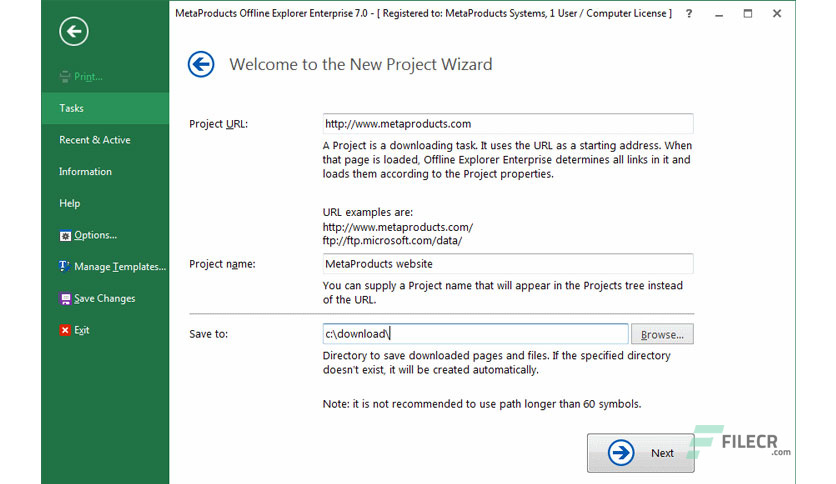Click the Next button label
The height and width of the screenshot is (484, 836).
pyautogui.click(x=662, y=453)
